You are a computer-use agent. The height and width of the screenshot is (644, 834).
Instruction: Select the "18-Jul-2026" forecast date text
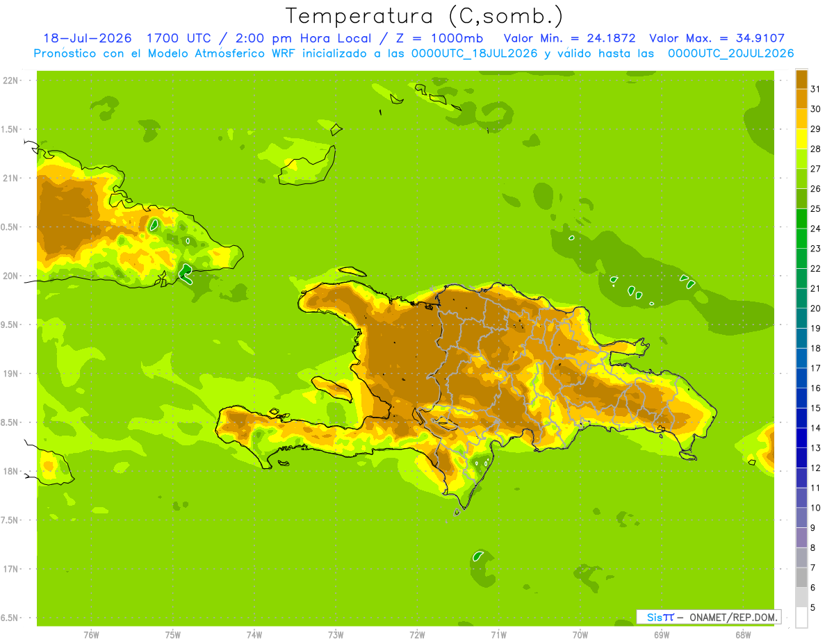87,38
